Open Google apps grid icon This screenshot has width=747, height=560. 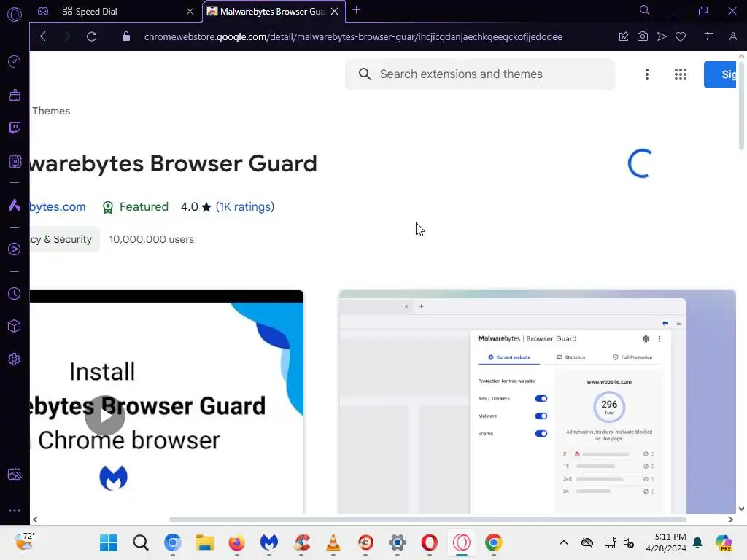(681, 74)
